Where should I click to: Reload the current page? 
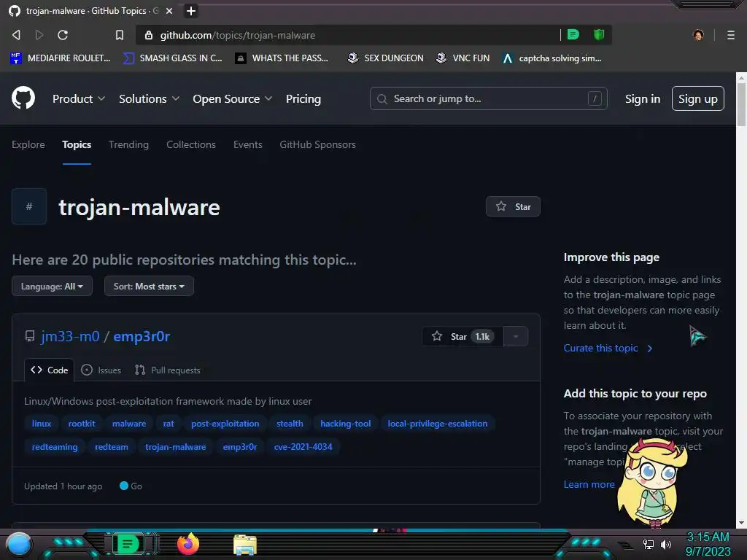(x=63, y=35)
